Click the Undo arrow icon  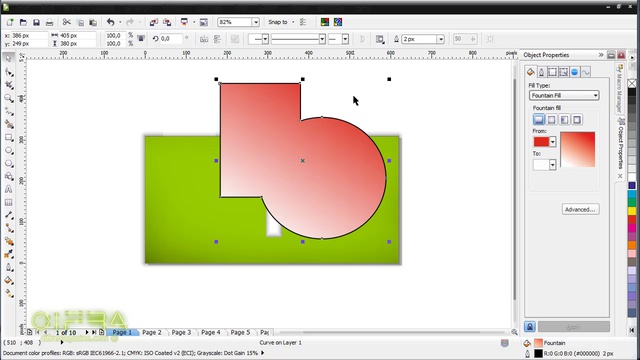pos(110,22)
